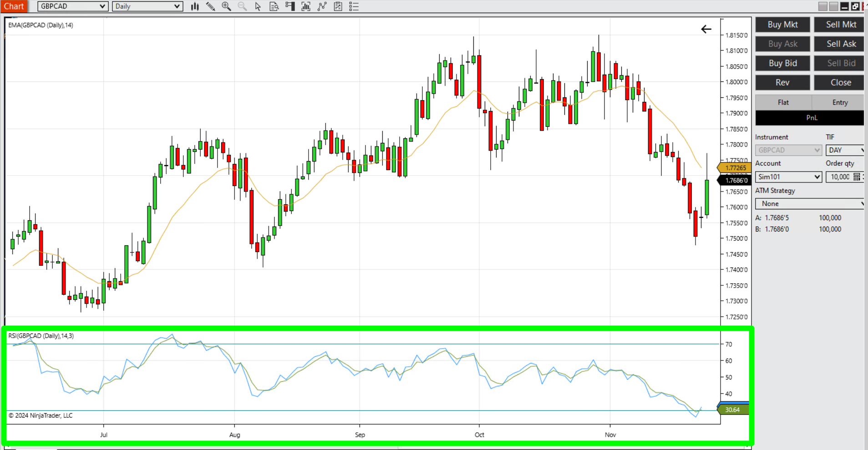
Task: Open the chart properties list icon
Action: click(x=354, y=6)
